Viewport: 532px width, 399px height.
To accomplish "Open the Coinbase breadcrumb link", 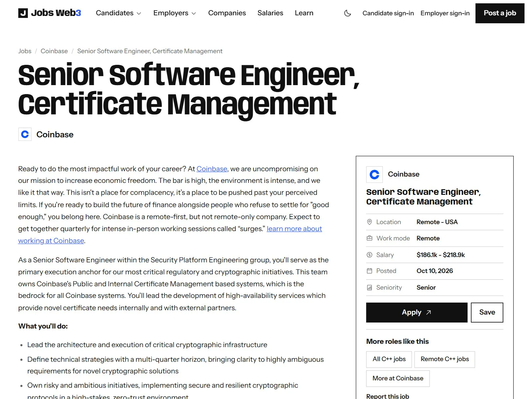I will (54, 51).
